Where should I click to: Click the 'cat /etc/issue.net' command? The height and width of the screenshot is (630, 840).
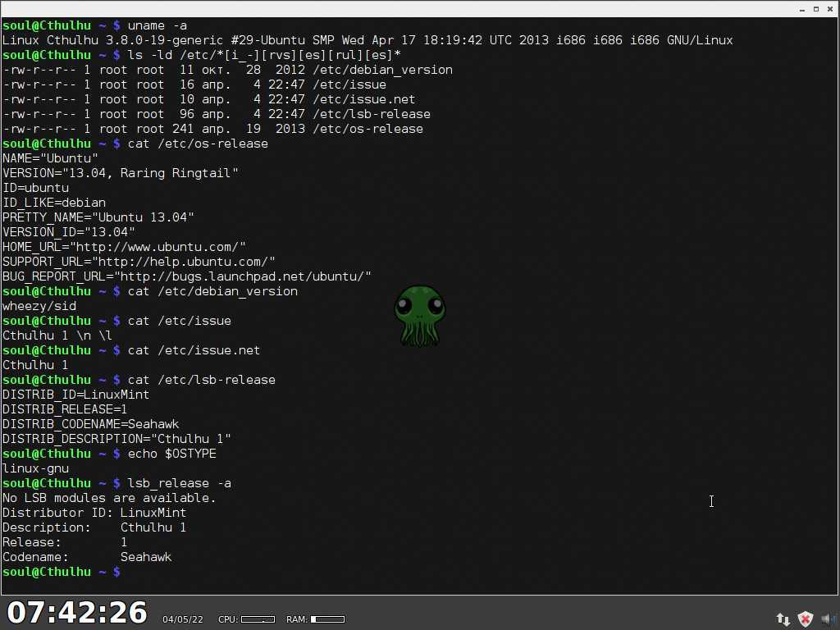(x=194, y=350)
